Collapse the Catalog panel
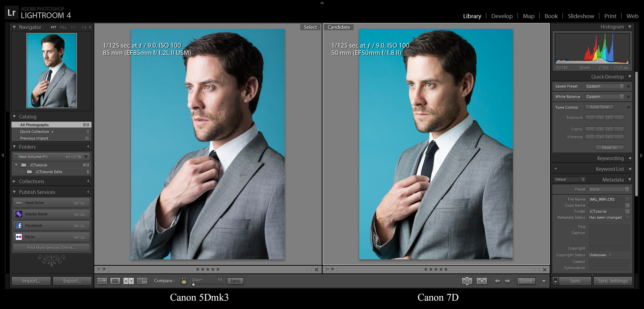Image resolution: width=644 pixels, height=309 pixels. [x=14, y=117]
